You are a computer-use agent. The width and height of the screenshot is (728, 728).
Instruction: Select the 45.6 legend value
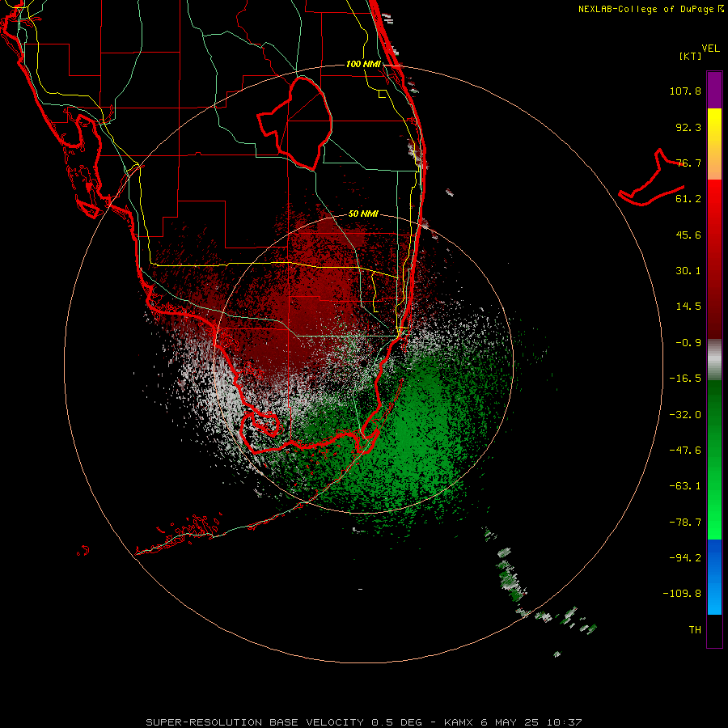pyautogui.click(x=688, y=235)
